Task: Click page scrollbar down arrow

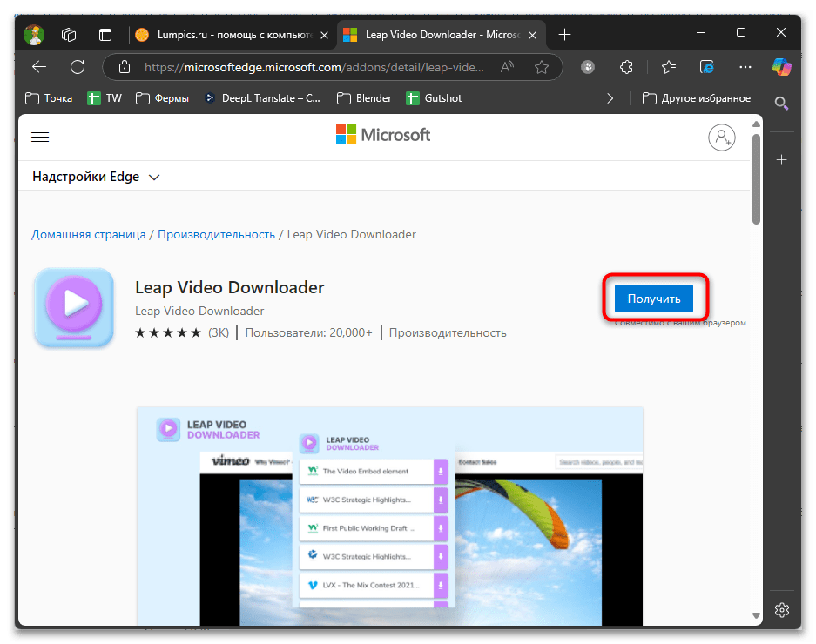Action: coord(756,616)
